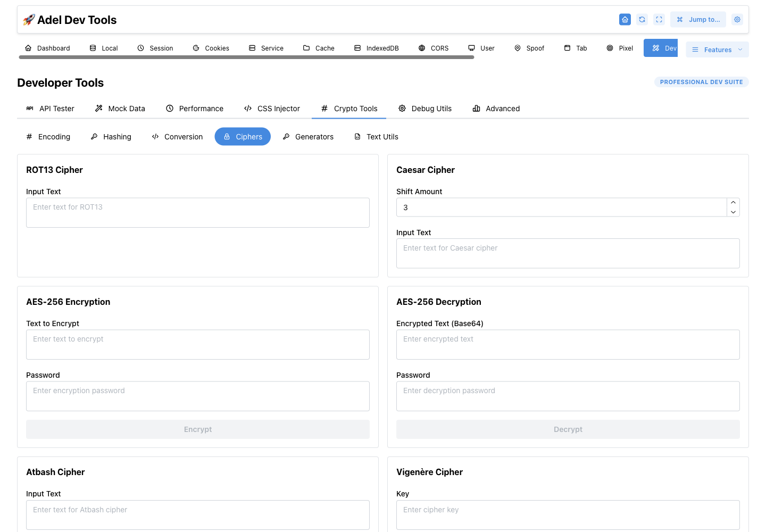Open the CORS globe item
The height and width of the screenshot is (532, 766).
pyautogui.click(x=434, y=48)
